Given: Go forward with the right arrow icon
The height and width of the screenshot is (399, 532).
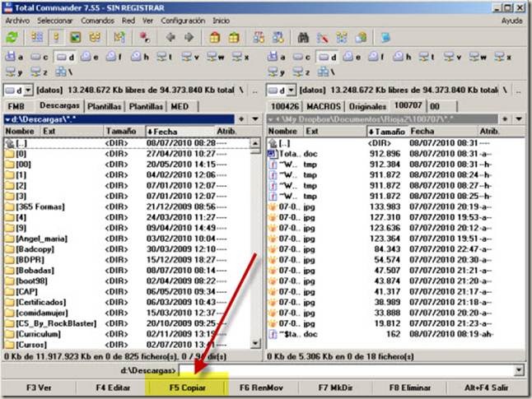Looking at the screenshot, I should point(189,37).
